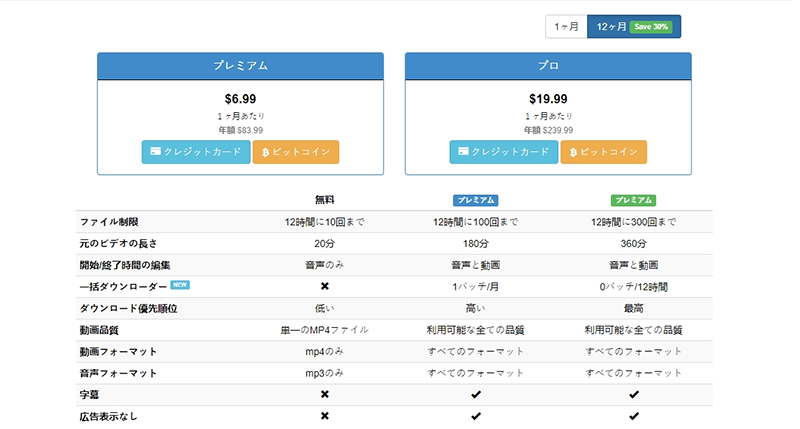This screenshot has height=429, width=800.
Task: Click Bitcoin icon in プロ plan
Action: pos(574,152)
